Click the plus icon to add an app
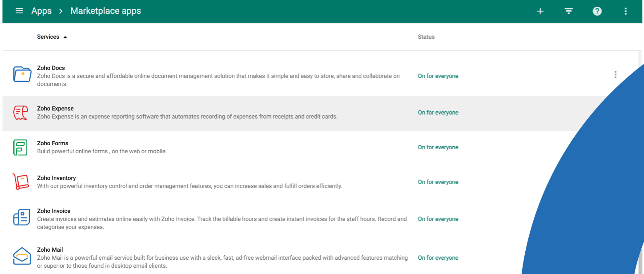Image resolution: width=644 pixels, height=274 pixels. [x=540, y=11]
